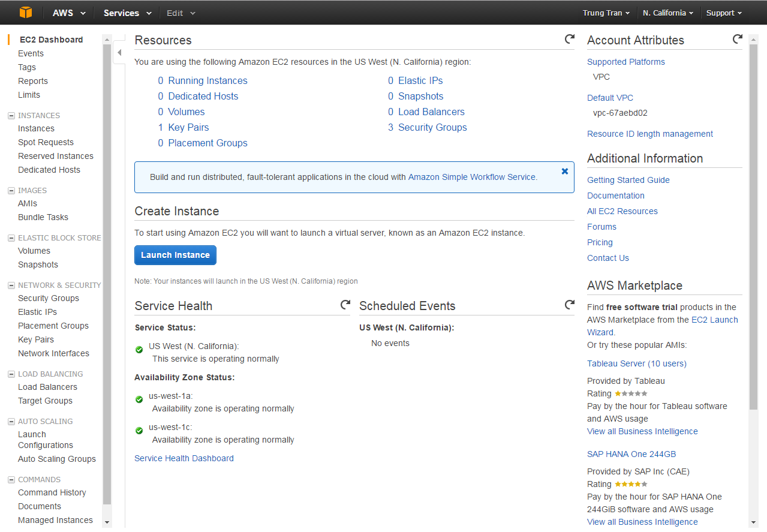Screen dimensions: 767x532
Task: Click the Tableau Server star rating
Action: coord(631,393)
